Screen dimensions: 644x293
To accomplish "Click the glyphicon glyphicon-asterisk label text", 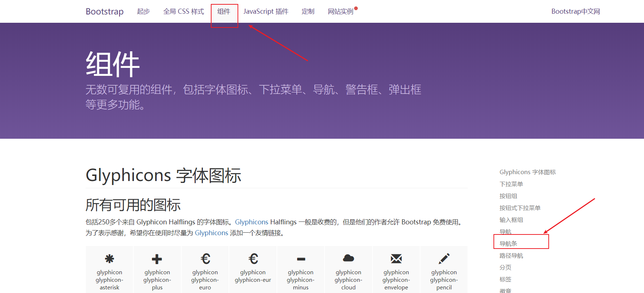I will click(x=109, y=280).
